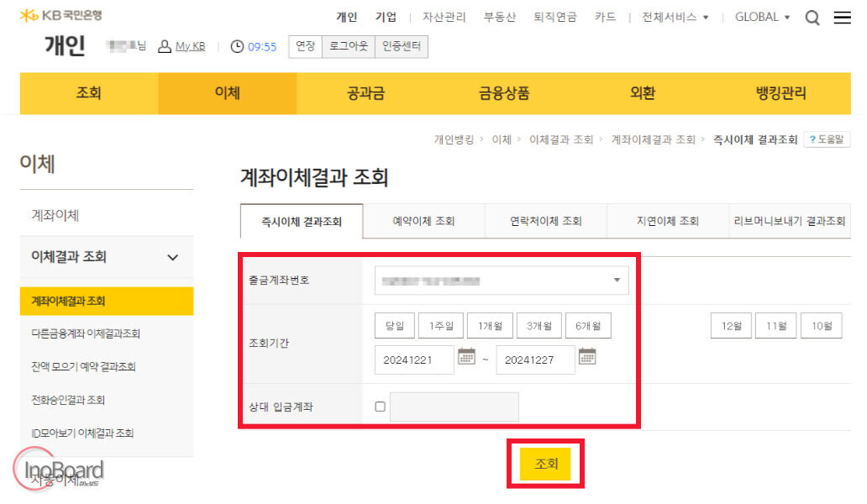Click the 도움말 help button
This screenshot has width=867, height=504.
pos(827,139)
